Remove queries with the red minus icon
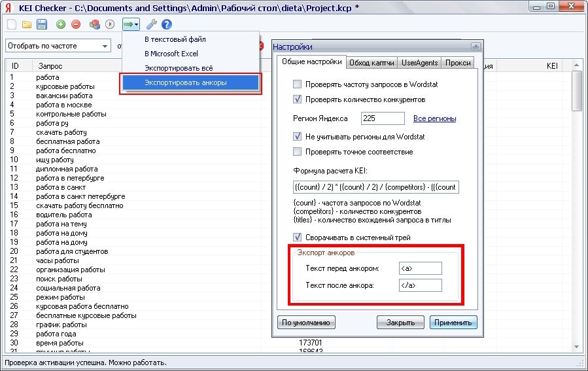Screen dimensions: 588x371 [76, 24]
